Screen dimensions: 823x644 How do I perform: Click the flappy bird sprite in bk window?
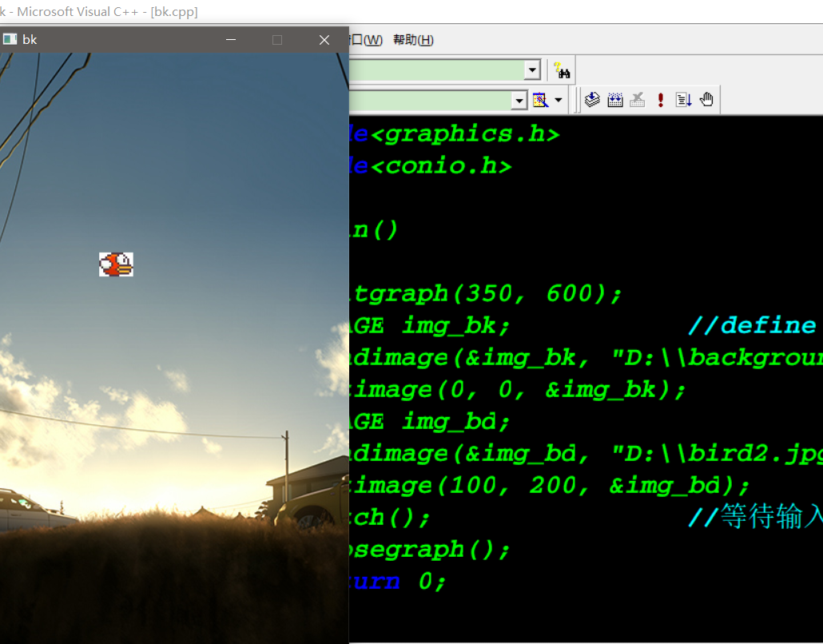coord(117,264)
